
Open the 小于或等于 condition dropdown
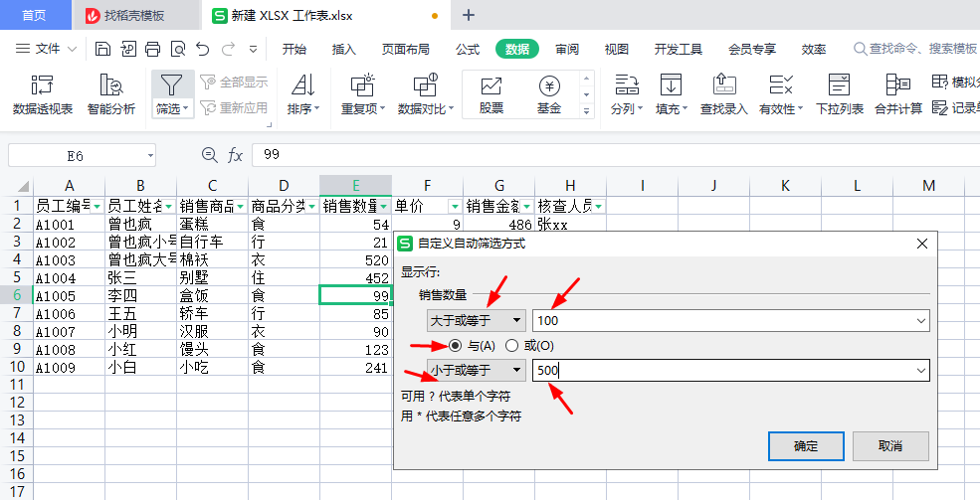[477, 370]
